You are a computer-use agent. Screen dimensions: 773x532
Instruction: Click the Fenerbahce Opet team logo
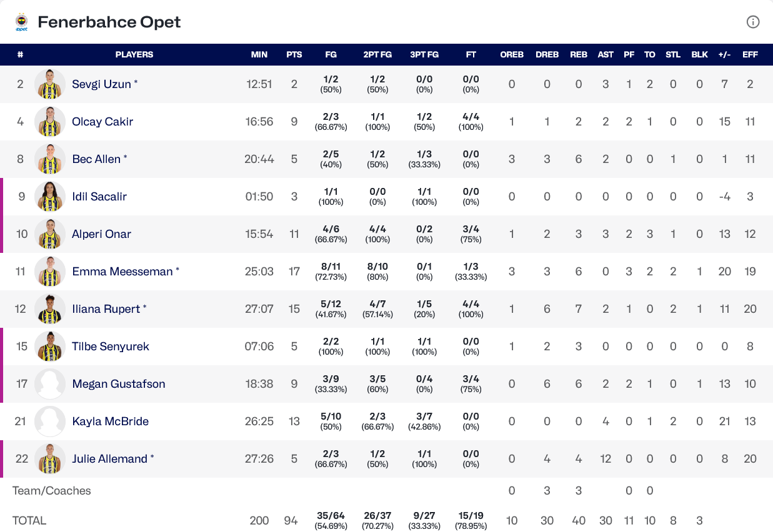coord(22,22)
